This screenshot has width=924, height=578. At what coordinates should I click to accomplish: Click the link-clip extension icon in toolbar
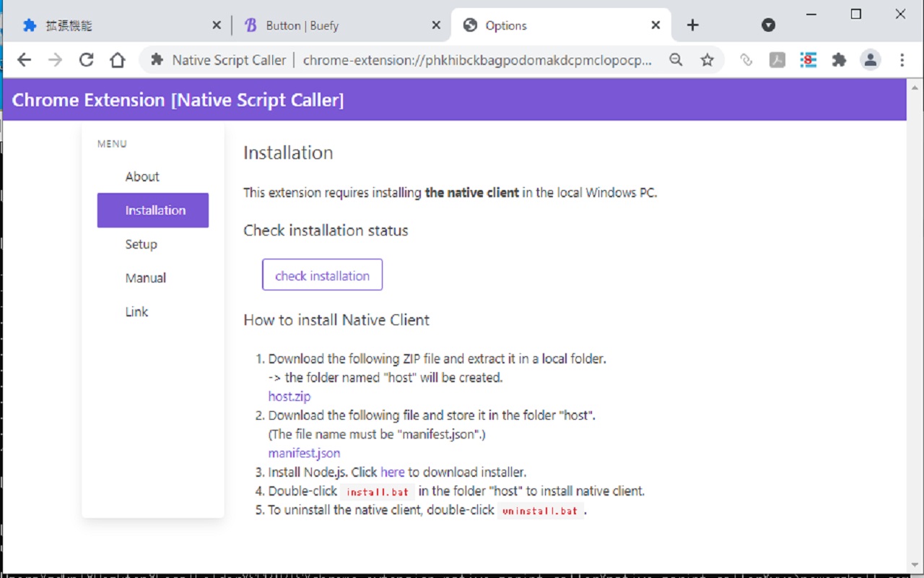(x=746, y=60)
